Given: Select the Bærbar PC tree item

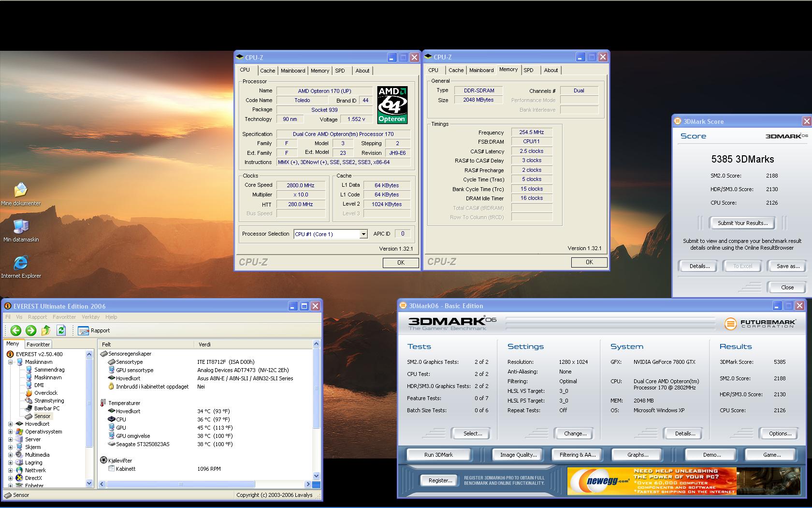Looking at the screenshot, I should [x=47, y=408].
